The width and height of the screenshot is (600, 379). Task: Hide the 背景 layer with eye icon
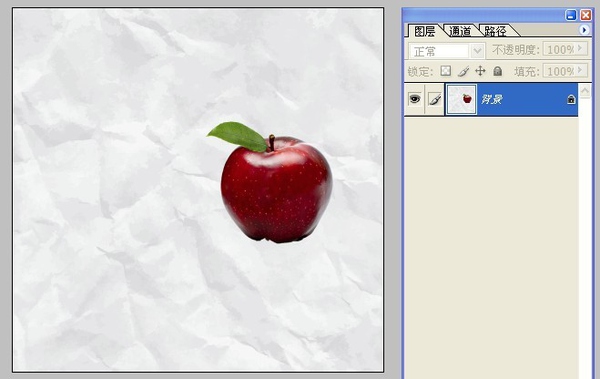point(414,100)
